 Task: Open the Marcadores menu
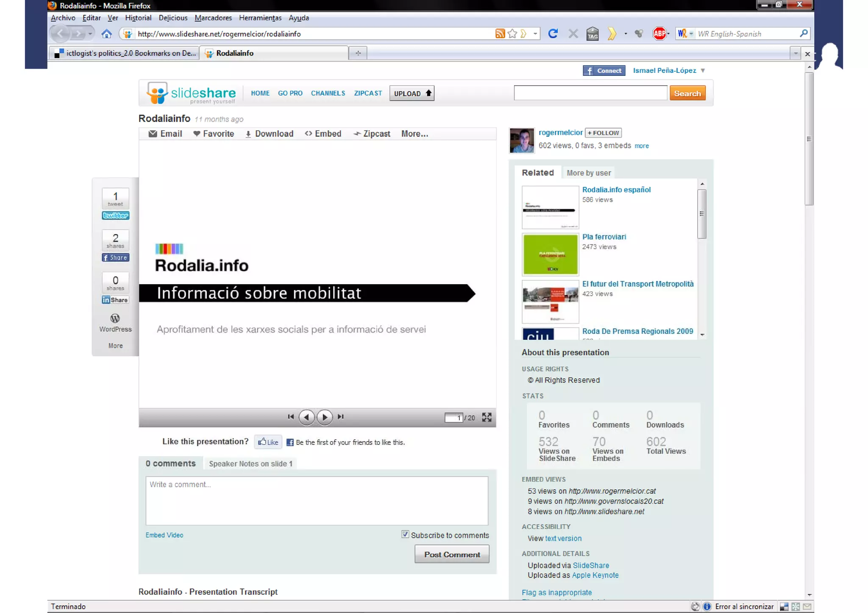(213, 18)
